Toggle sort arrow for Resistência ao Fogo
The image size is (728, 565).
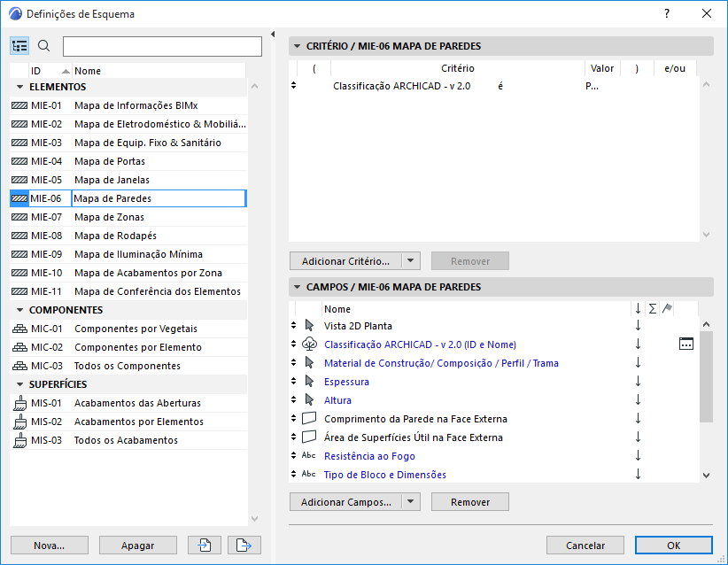tap(638, 455)
